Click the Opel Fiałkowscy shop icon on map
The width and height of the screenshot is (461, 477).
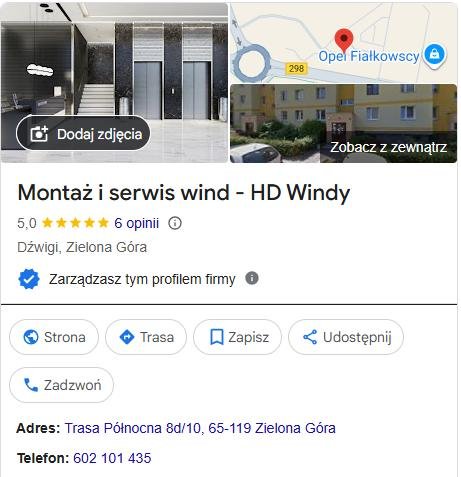coord(435,55)
